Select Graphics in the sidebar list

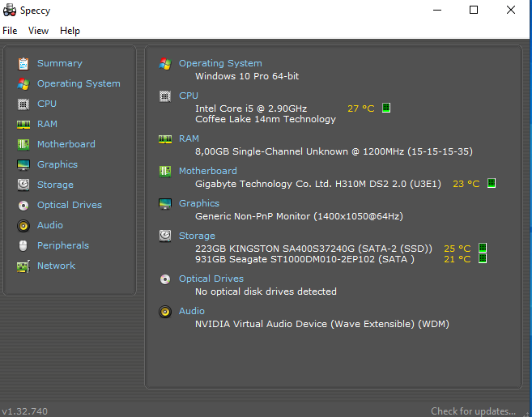point(57,164)
